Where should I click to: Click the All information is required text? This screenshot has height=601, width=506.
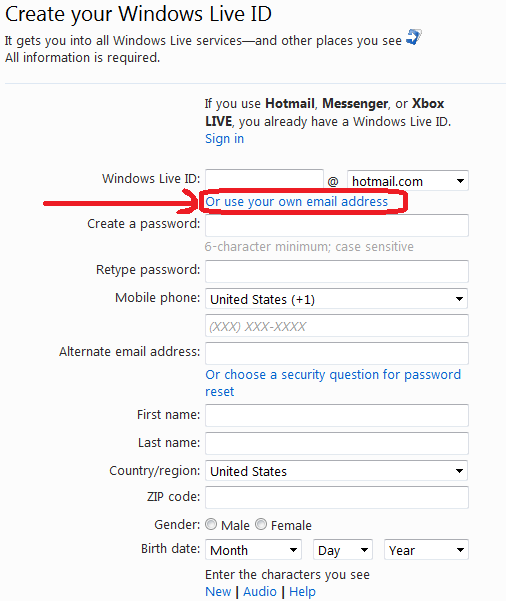[82, 58]
